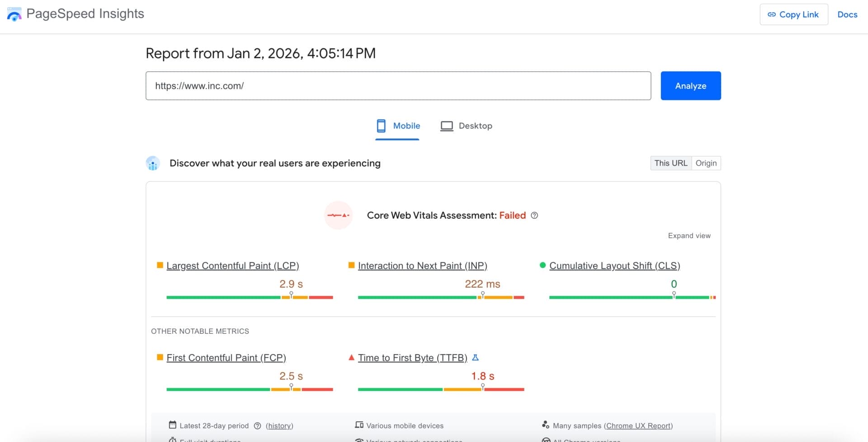Click the CLS distribution bar

point(632,297)
